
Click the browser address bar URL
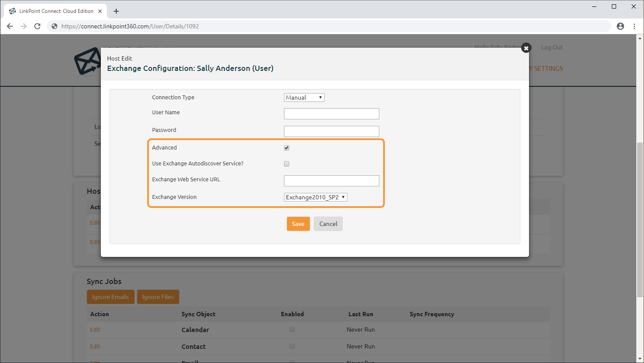pos(130,26)
